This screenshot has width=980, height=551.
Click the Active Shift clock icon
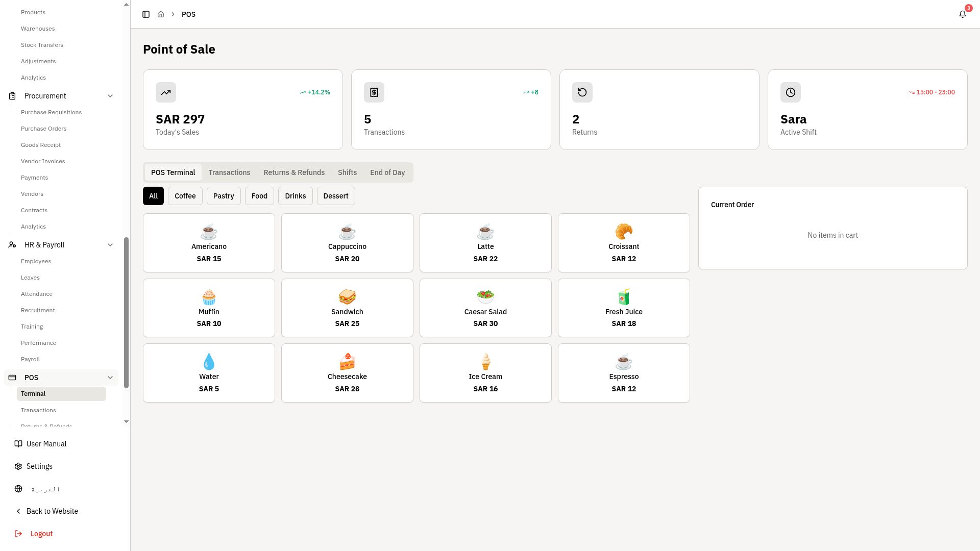pyautogui.click(x=791, y=92)
